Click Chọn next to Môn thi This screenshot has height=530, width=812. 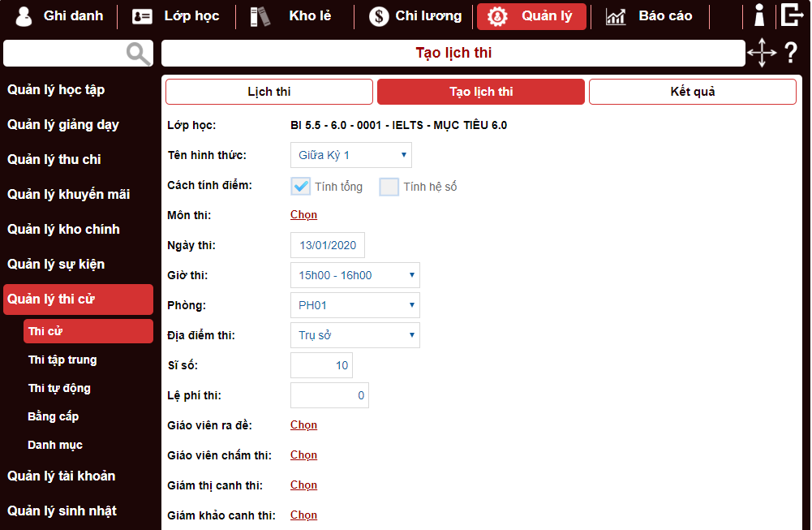(303, 214)
